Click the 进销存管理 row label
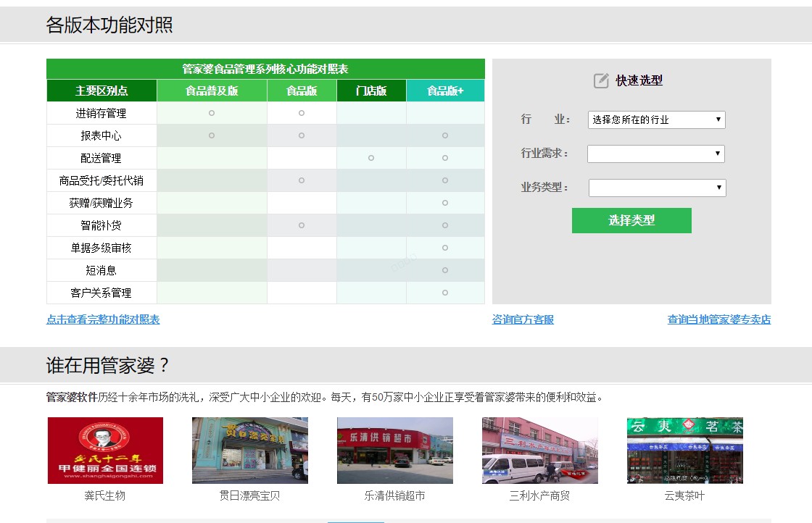The width and height of the screenshot is (812, 523). (101, 113)
